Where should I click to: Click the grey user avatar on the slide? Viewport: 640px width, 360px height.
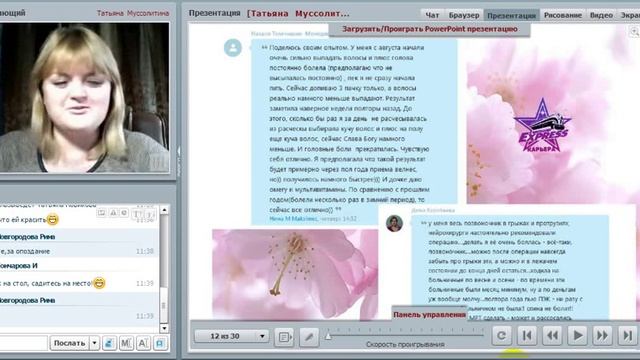coord(233,48)
